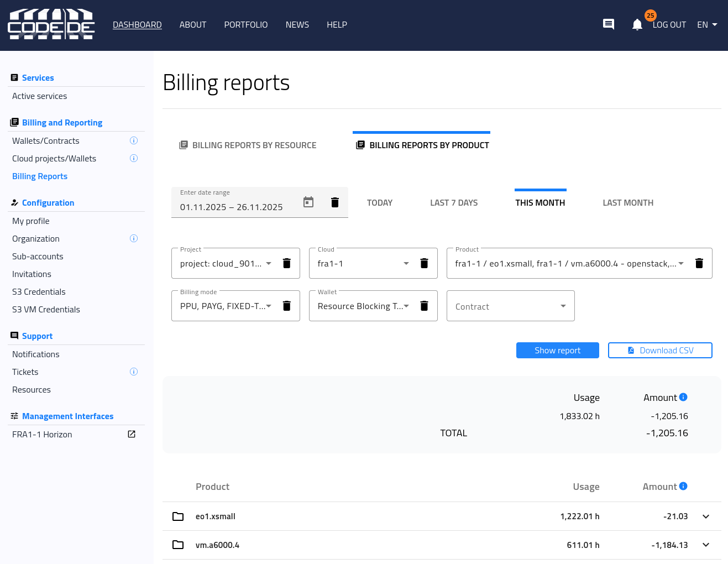Click the Show report button
The width and height of the screenshot is (728, 564).
(x=557, y=351)
